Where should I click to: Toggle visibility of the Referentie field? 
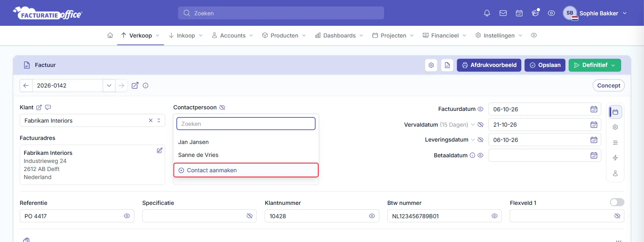(127, 216)
